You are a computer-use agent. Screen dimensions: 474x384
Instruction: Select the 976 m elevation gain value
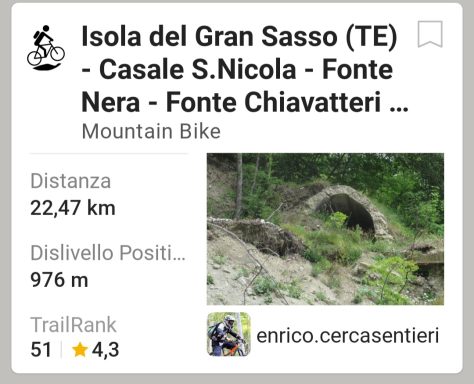59,280
